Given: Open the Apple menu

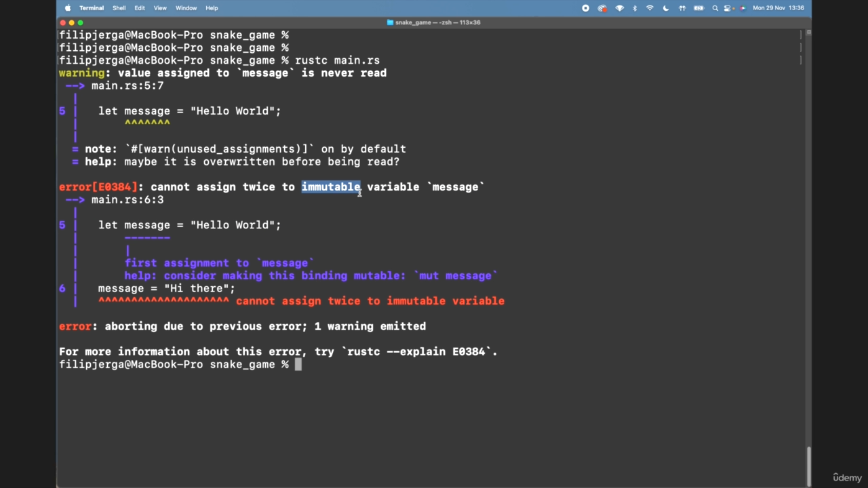Looking at the screenshot, I should (68, 8).
